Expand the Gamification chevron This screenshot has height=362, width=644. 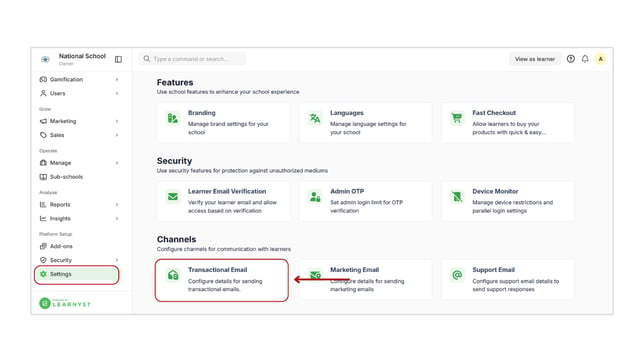[x=117, y=79]
